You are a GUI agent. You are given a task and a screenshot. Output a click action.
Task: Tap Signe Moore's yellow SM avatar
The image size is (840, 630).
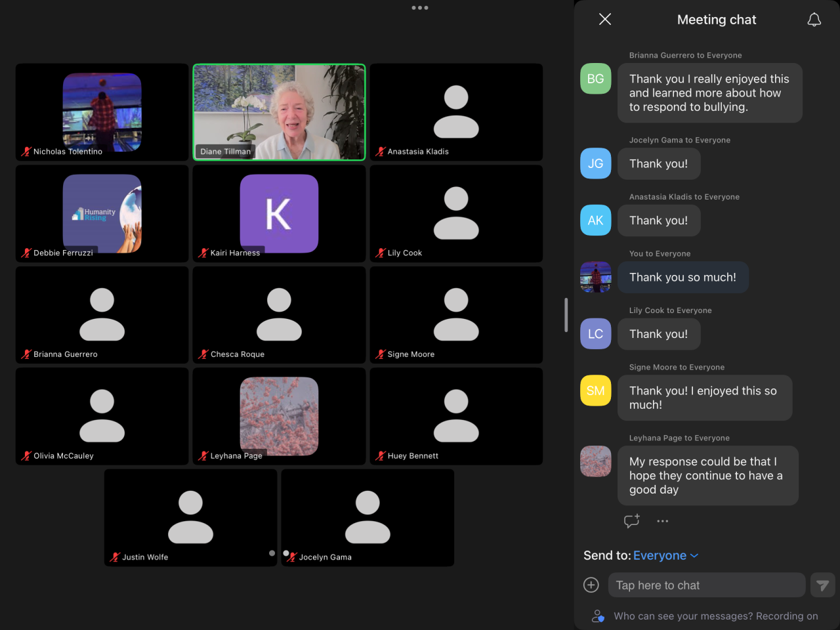[x=595, y=390]
